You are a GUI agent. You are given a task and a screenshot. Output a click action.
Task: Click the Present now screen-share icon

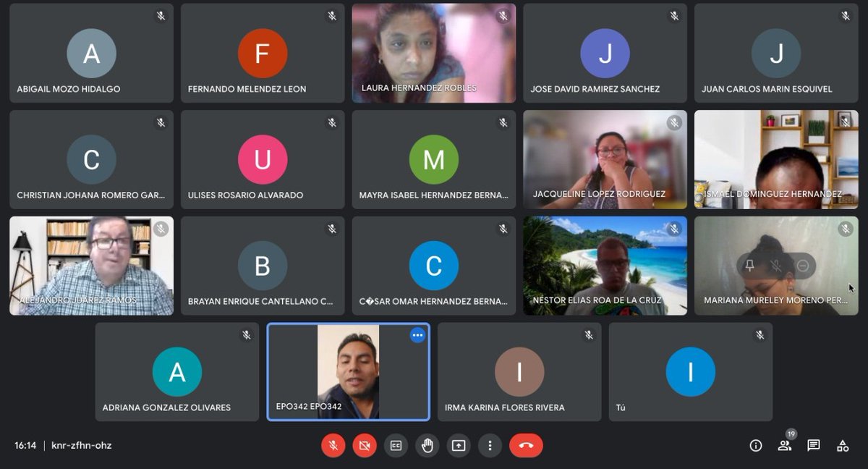[459, 446]
